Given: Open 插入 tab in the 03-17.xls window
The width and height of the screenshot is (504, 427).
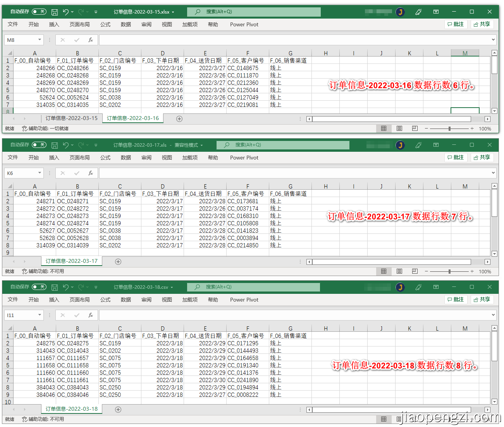Looking at the screenshot, I should pos(54,158).
